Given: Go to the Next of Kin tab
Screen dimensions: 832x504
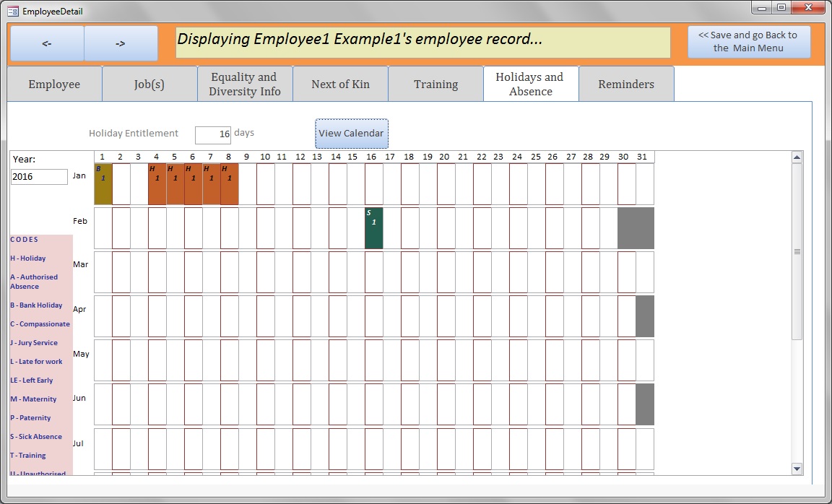Looking at the screenshot, I should 340,84.
